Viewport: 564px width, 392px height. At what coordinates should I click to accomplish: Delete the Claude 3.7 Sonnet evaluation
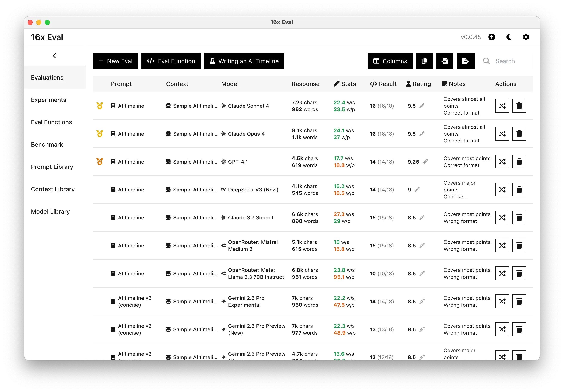(519, 218)
